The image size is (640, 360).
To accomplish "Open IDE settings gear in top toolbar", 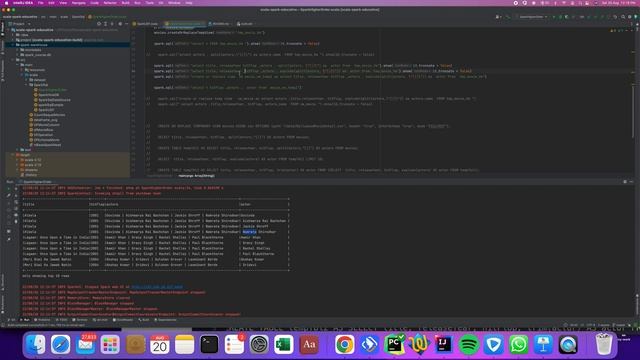I will (x=629, y=17).
